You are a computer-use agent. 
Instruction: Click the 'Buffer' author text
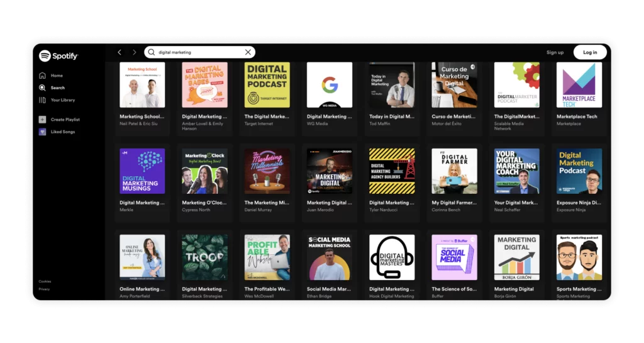coord(438,296)
